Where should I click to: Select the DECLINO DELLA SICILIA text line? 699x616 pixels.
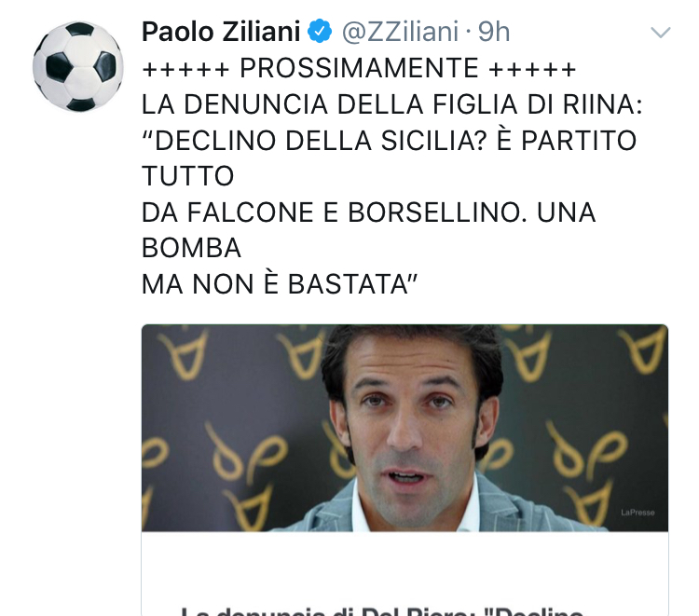pyautogui.click(x=390, y=141)
